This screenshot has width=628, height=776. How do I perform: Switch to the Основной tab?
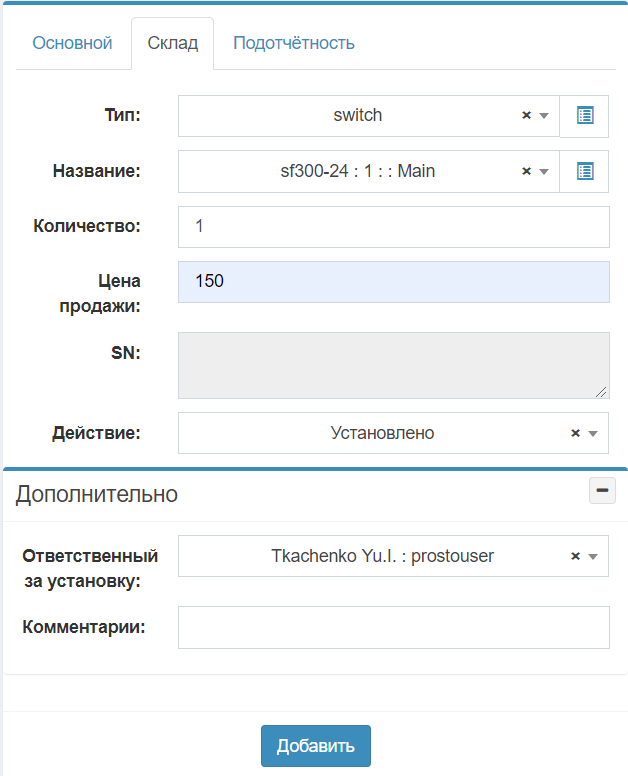[72, 43]
